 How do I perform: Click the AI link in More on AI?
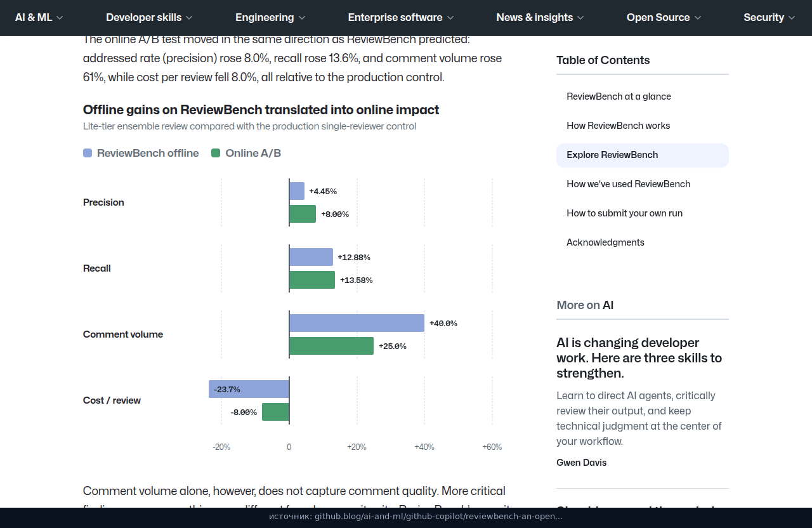tap(608, 305)
